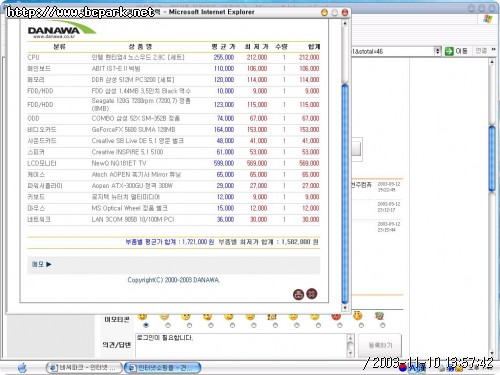Click the 'Creative SB Live DE 5.1' product name
The width and height of the screenshot is (500, 375).
coord(138,141)
